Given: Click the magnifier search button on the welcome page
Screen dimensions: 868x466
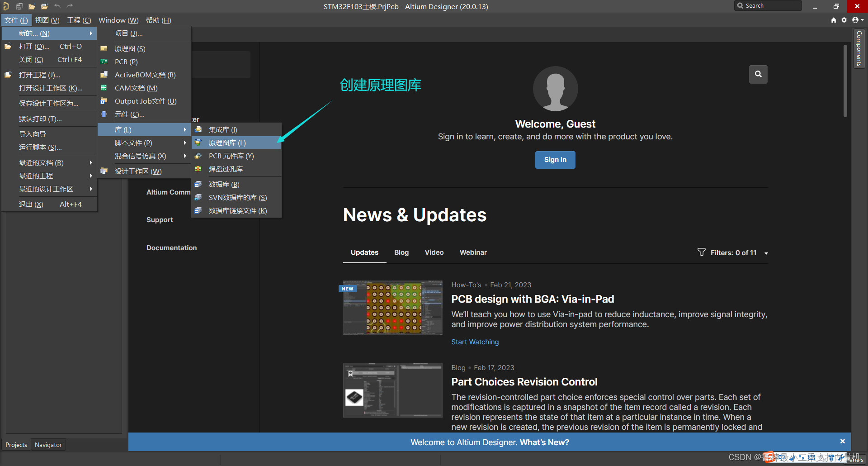Looking at the screenshot, I should click(758, 74).
